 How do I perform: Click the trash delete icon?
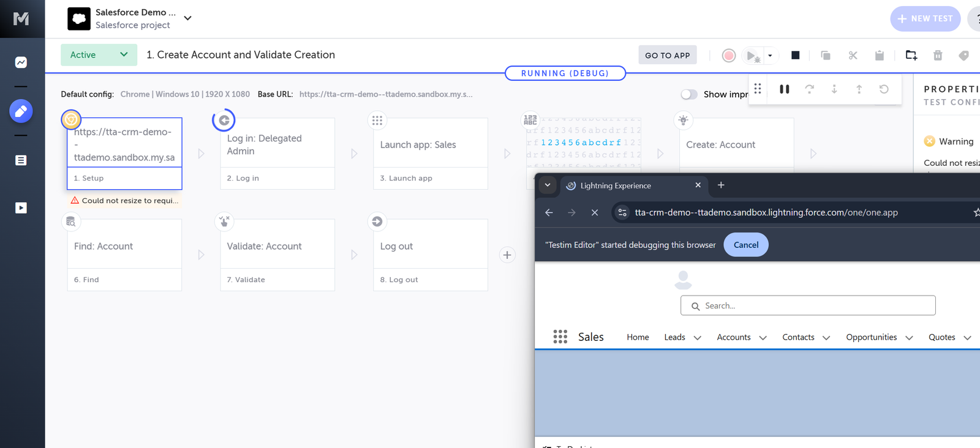(938, 56)
